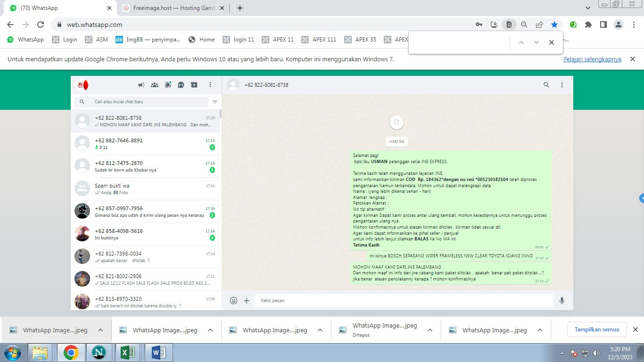Viewport: 644px width, 362px height.
Task: Open the 'Spam bukti wa' group chat
Action: 145,189
